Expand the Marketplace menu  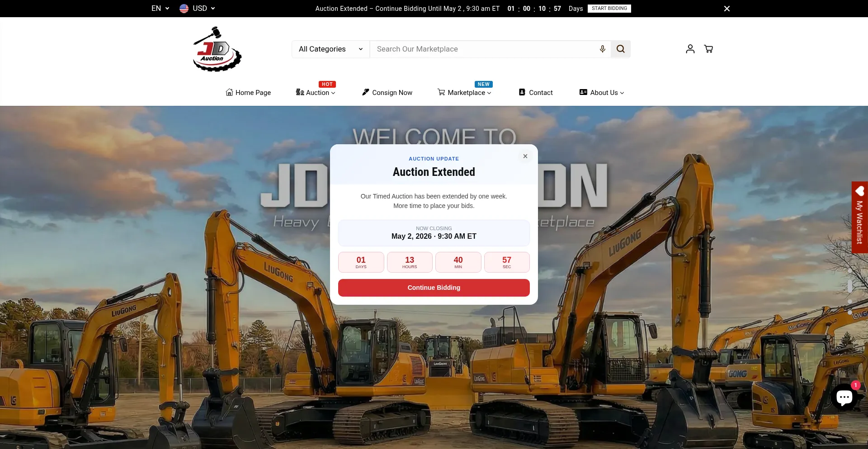pyautogui.click(x=464, y=92)
